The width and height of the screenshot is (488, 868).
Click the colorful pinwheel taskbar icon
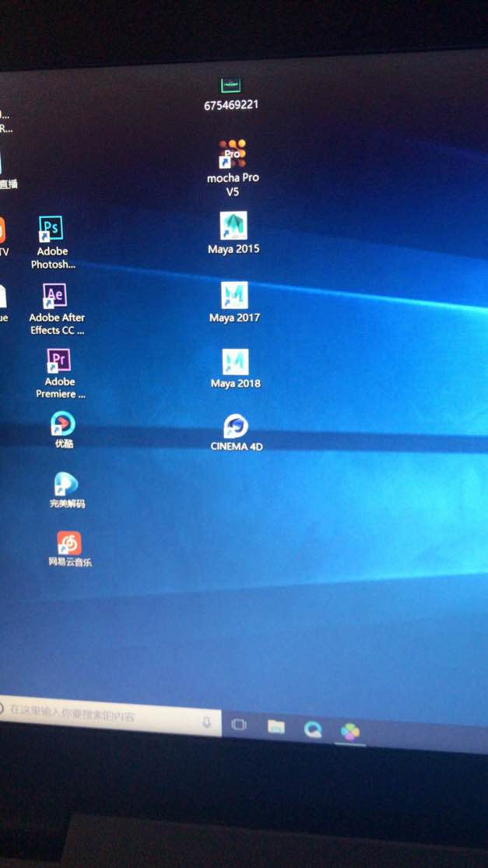click(350, 732)
